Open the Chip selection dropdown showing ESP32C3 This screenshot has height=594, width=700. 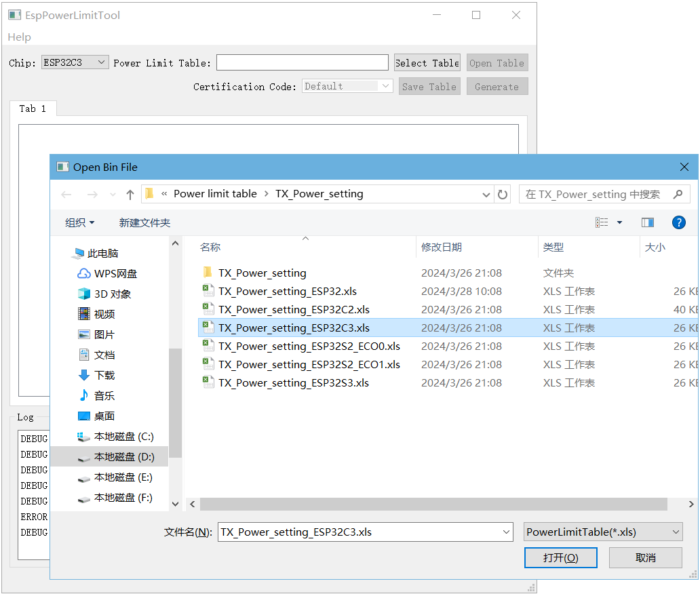75,62
